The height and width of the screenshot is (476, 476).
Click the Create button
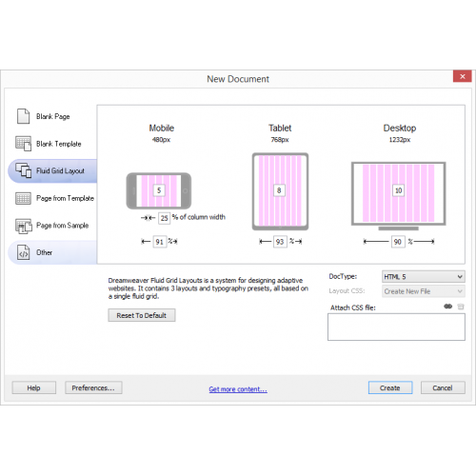(x=390, y=387)
